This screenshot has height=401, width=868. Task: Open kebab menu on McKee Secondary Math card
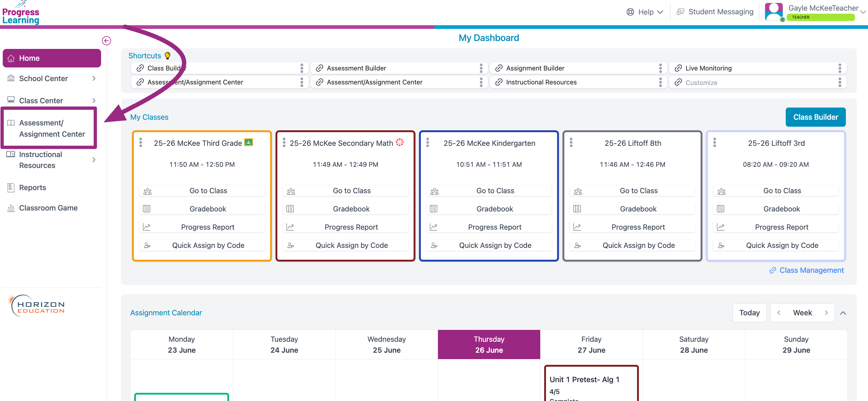point(284,143)
